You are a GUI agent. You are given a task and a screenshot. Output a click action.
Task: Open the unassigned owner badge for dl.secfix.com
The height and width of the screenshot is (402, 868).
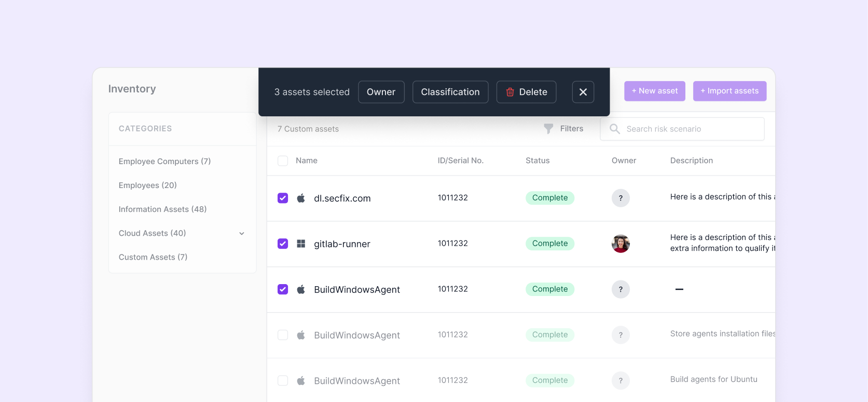tap(621, 198)
